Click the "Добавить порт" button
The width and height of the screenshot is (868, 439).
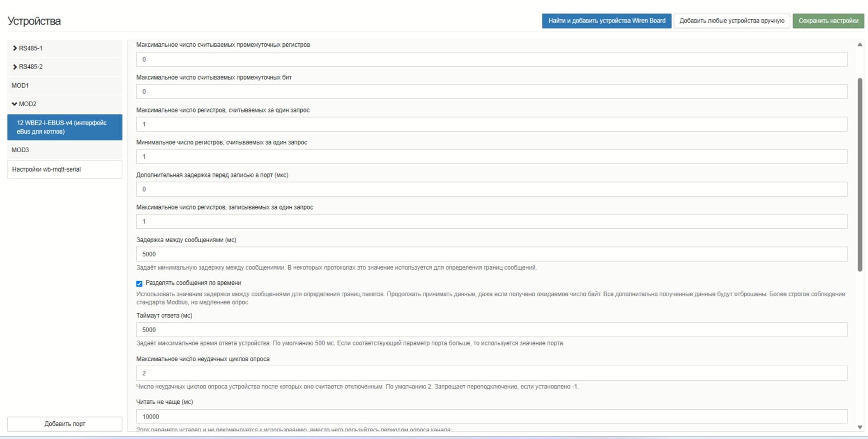(65, 424)
